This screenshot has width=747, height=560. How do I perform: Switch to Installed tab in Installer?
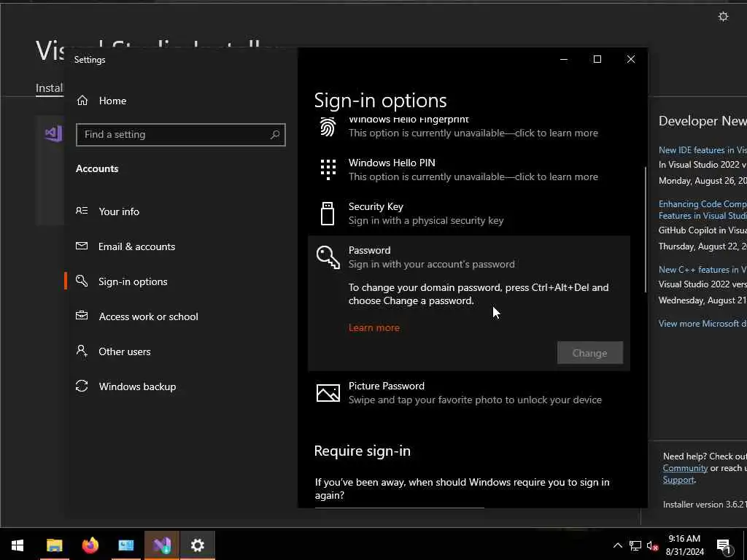click(50, 88)
